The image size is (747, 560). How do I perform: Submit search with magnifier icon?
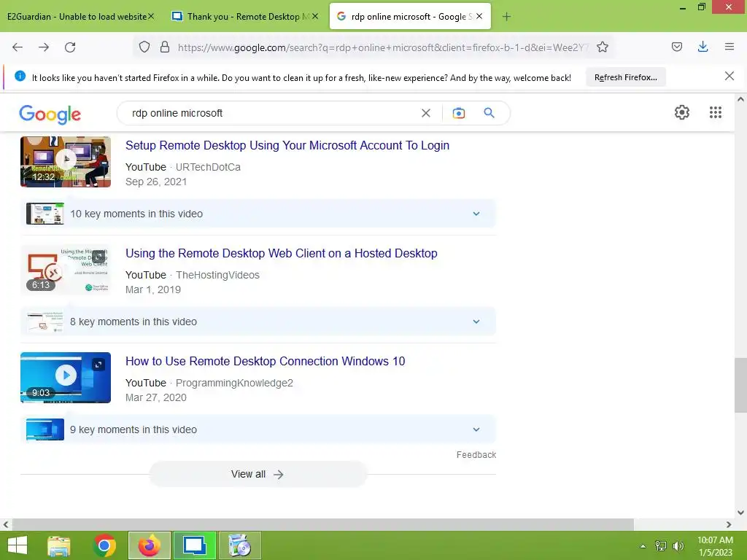point(489,113)
